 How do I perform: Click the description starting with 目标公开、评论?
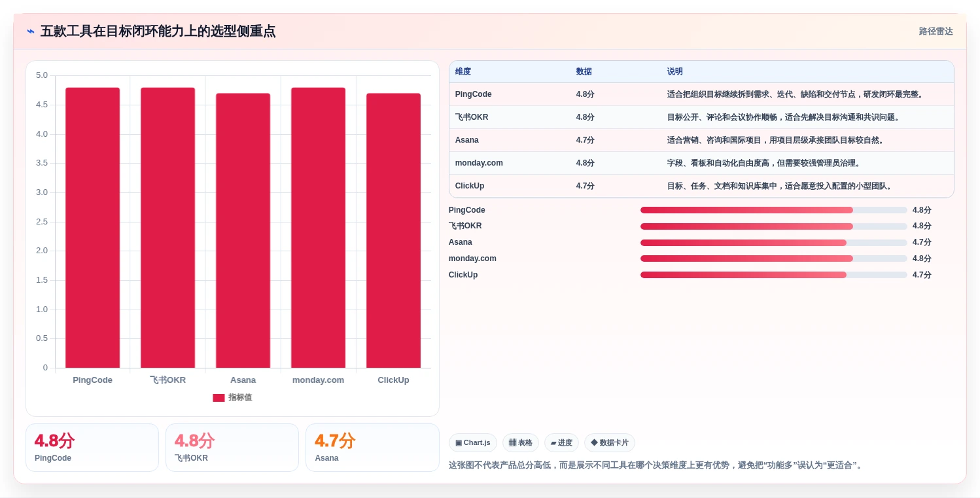(x=784, y=117)
